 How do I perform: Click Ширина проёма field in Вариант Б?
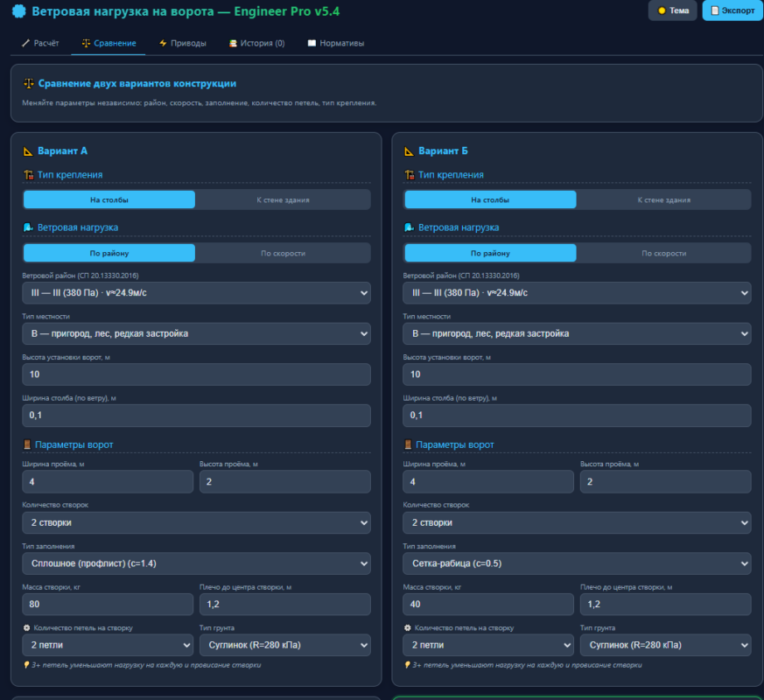488,482
